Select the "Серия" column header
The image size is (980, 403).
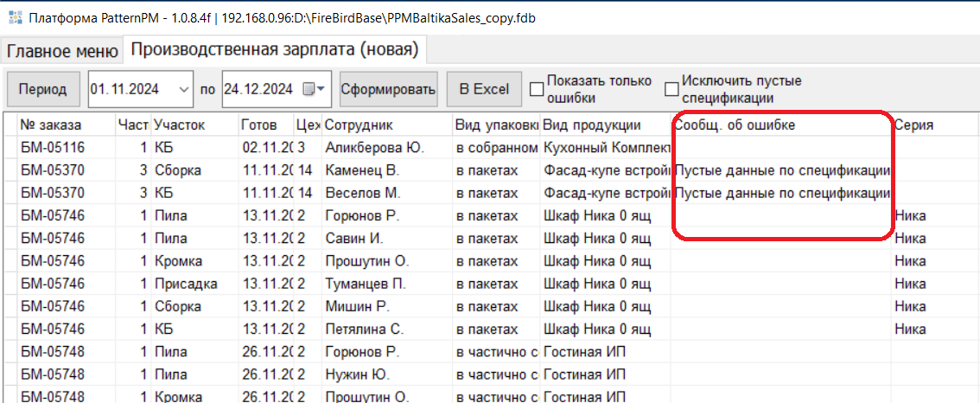(x=913, y=125)
